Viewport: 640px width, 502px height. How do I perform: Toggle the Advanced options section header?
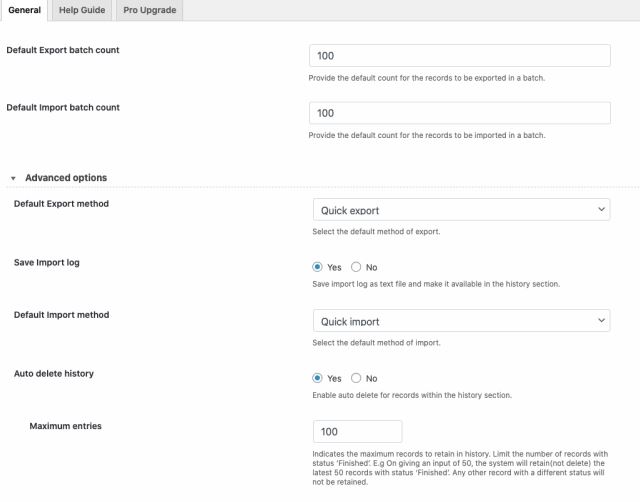coord(66,178)
